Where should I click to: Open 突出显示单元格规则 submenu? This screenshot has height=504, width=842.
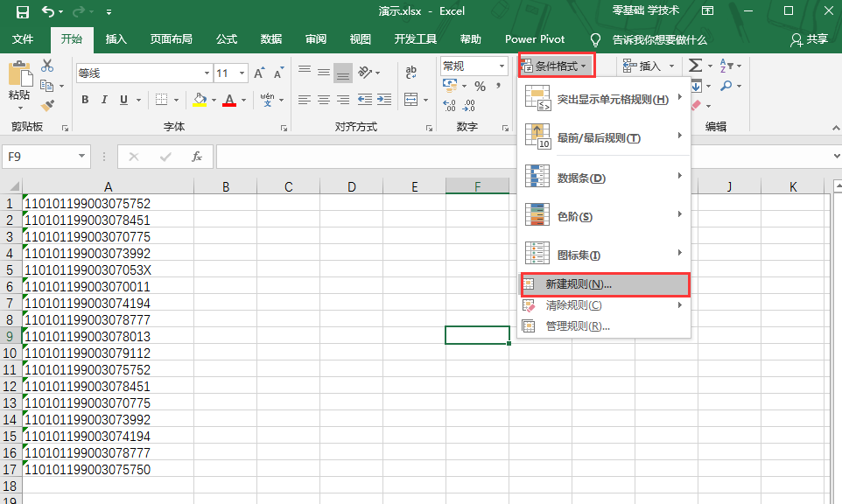point(604,99)
